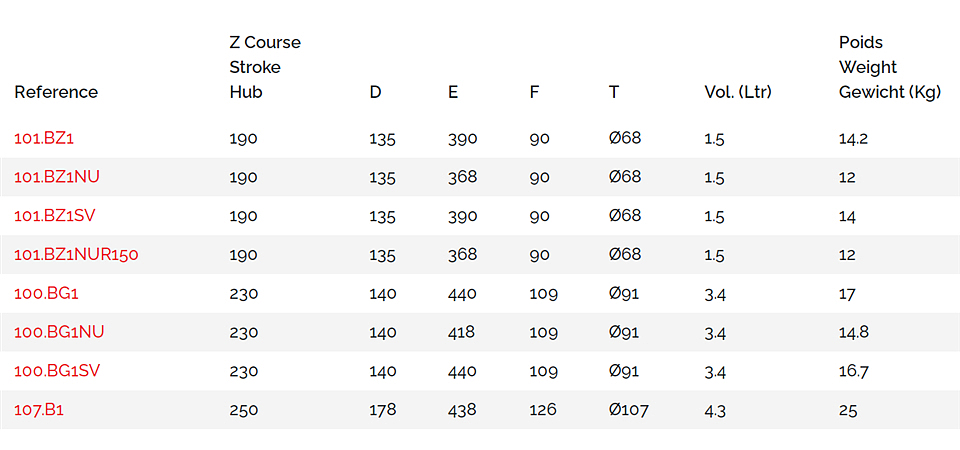This screenshot has height=450, width=960.
Task: Open the 101.BZ1NU reference link
Action: click(x=57, y=177)
